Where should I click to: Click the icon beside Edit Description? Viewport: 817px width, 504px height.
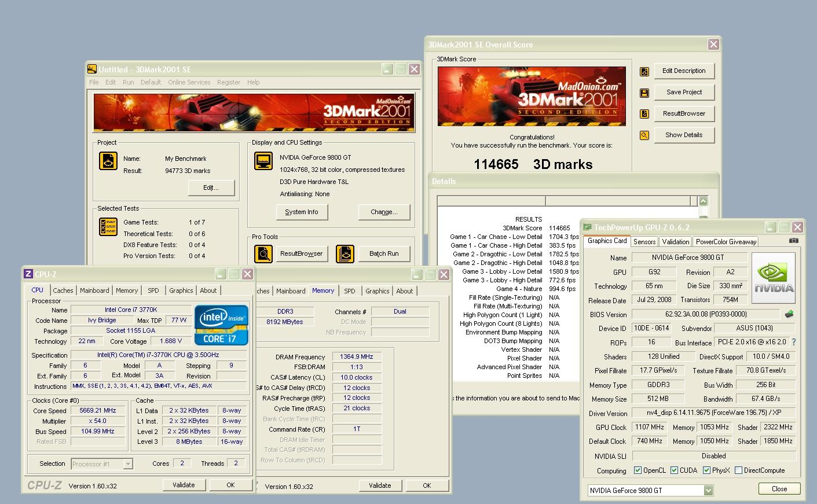pos(644,72)
